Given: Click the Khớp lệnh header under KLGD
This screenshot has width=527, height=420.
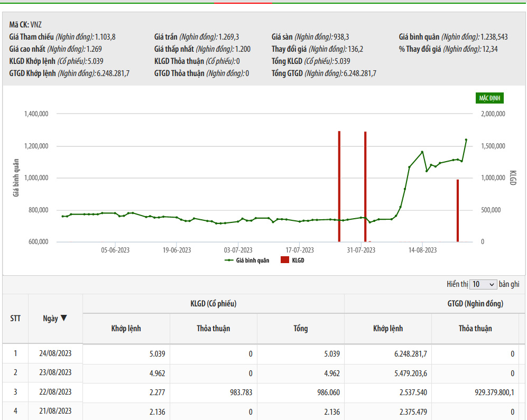Looking at the screenshot, I should pos(126,328).
